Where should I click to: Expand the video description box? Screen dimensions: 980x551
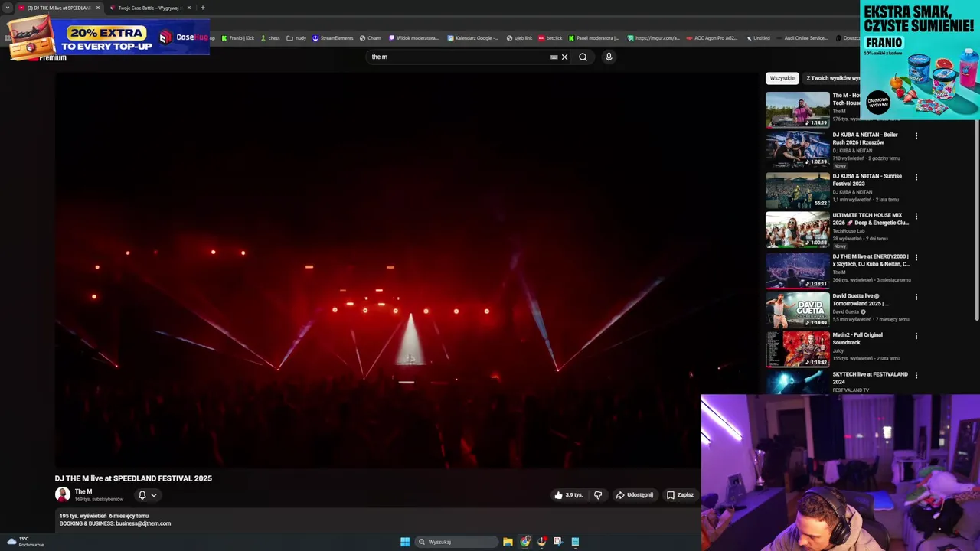click(378, 520)
